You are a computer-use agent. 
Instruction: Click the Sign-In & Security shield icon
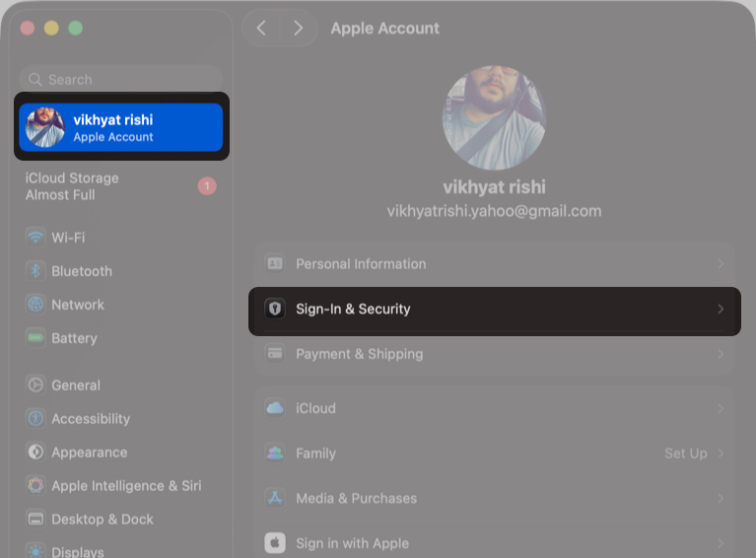[275, 309]
